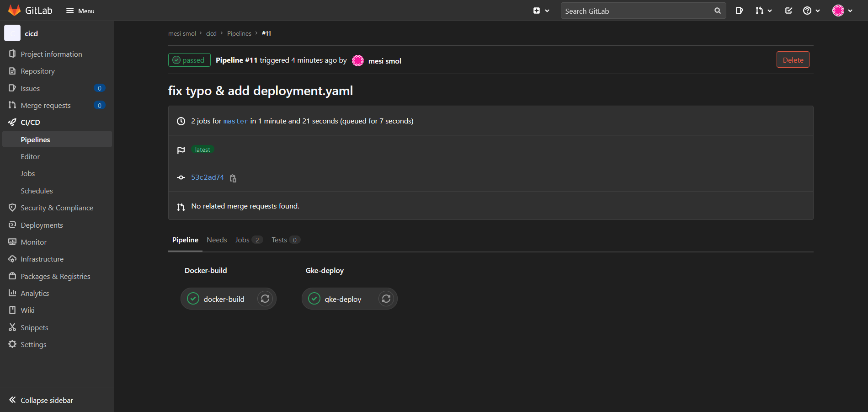Open Monitor in sidebar
Image resolution: width=868 pixels, height=412 pixels.
57,242
